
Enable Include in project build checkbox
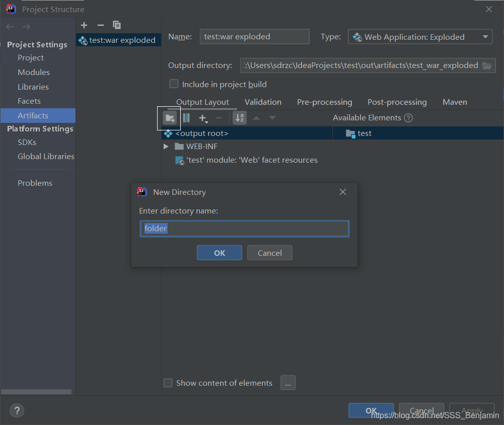pos(174,84)
